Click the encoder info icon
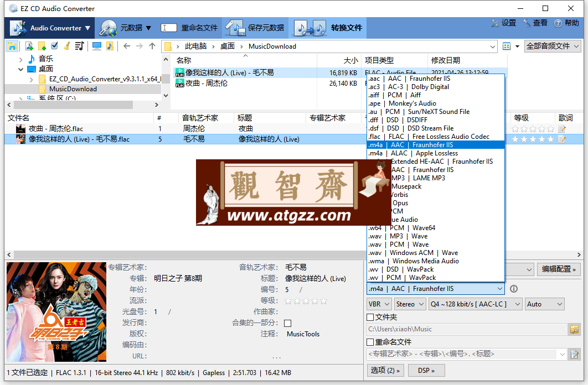The image size is (588, 385). click(514, 289)
